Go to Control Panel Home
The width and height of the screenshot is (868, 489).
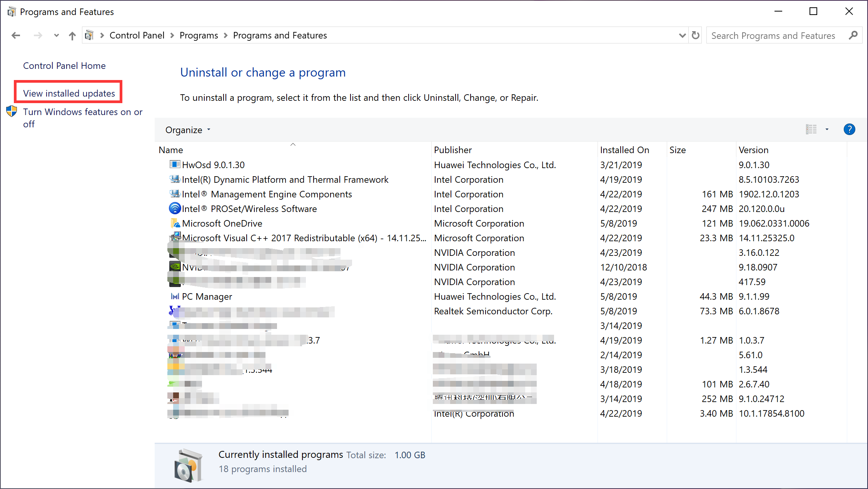point(64,66)
